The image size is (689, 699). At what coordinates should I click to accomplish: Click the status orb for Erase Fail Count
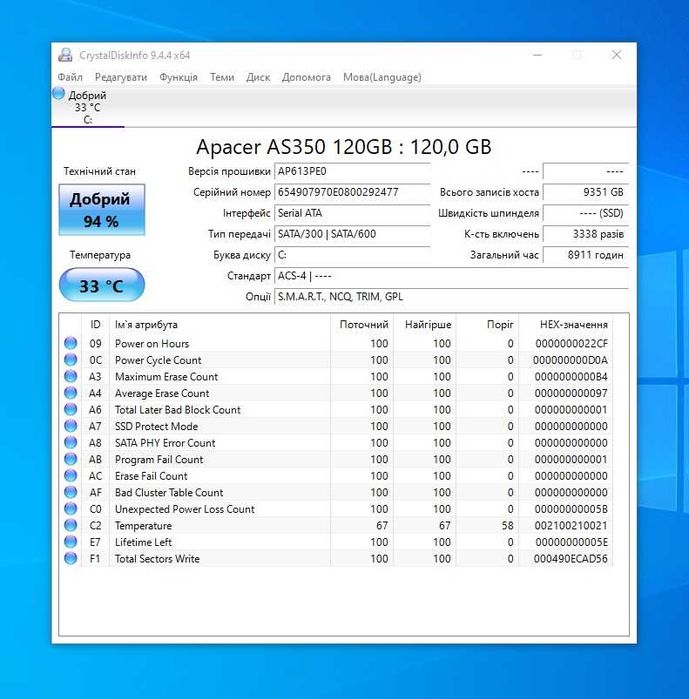[70, 476]
